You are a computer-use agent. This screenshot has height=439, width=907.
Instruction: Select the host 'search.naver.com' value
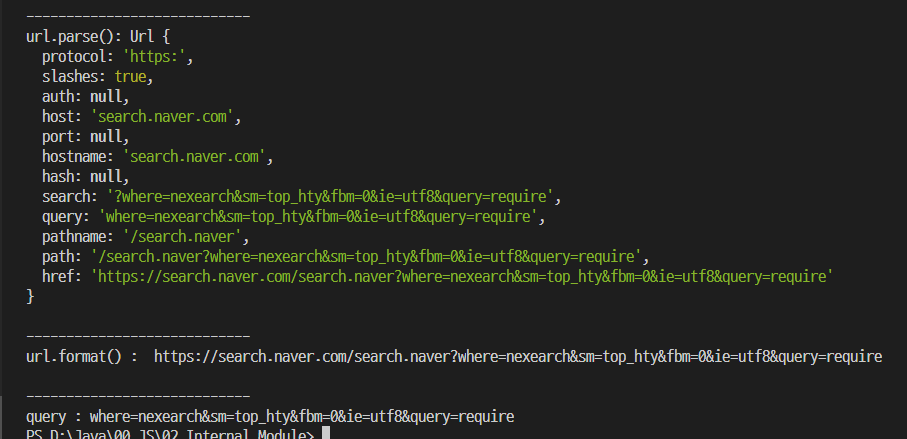163,117
